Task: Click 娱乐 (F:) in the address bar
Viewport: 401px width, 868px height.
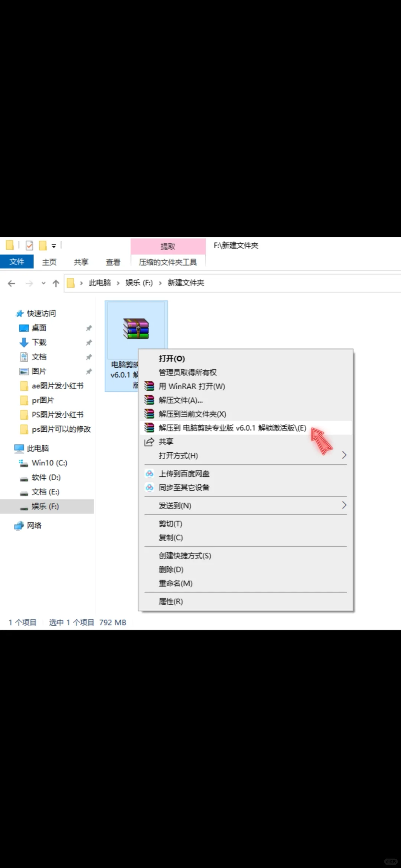Action: [x=139, y=283]
